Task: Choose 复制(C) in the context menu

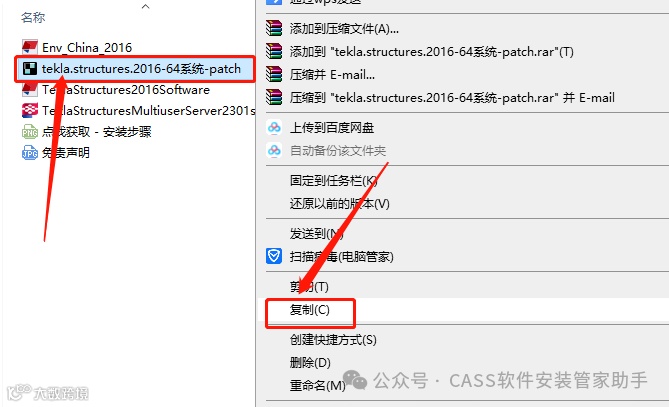Action: point(310,310)
